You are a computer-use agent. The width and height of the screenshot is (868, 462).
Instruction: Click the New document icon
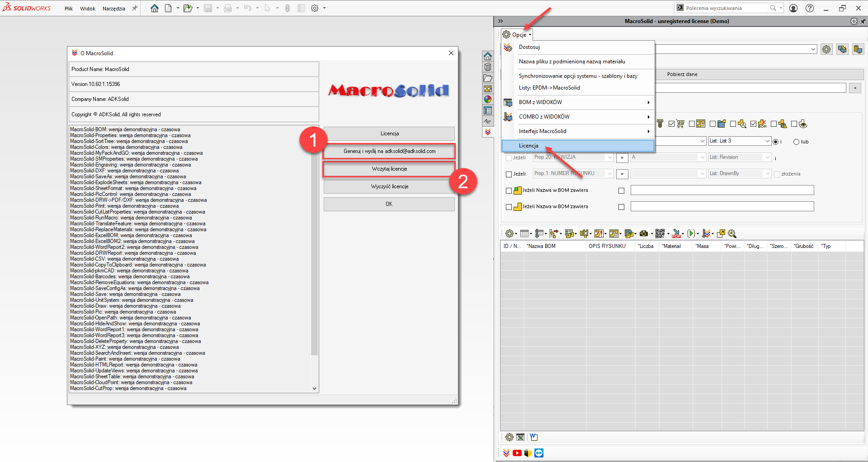[168, 8]
